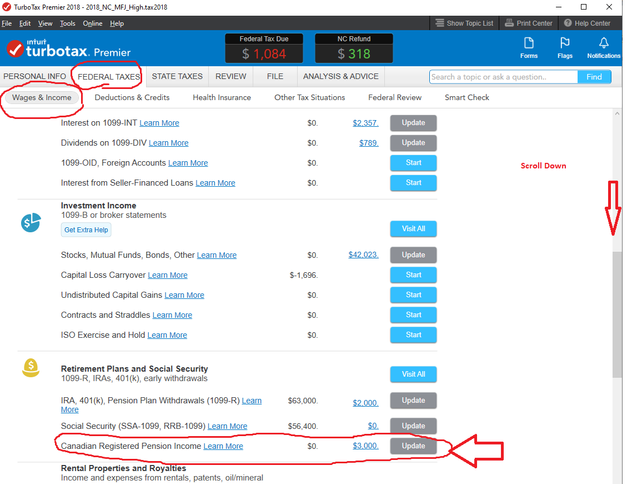Select the Federal Review subtab
This screenshot has height=484, width=637.
(395, 98)
